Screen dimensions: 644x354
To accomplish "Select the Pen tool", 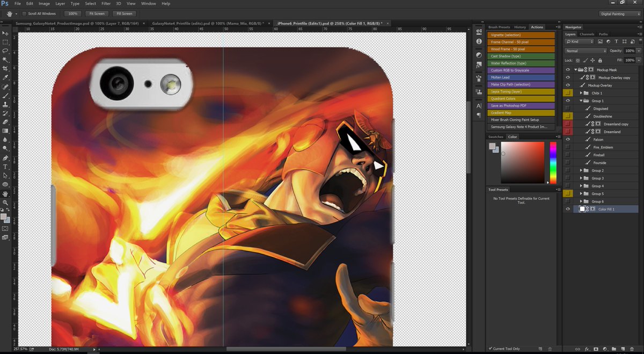I will pos(5,158).
